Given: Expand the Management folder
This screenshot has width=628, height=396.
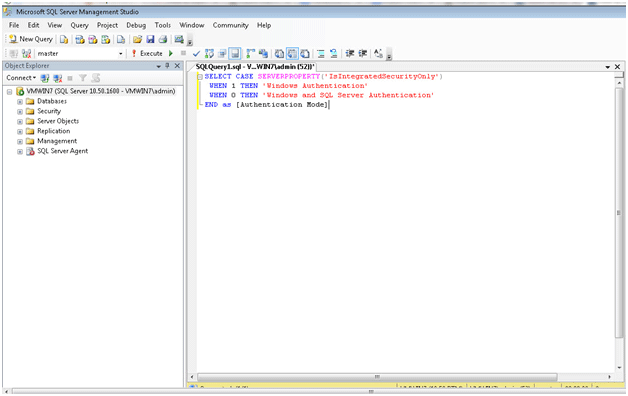Looking at the screenshot, I should pos(20,142).
